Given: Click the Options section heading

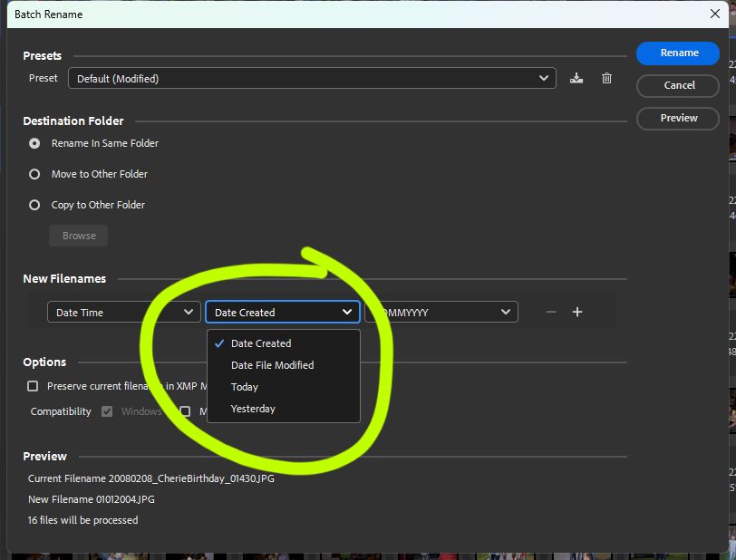Looking at the screenshot, I should (x=44, y=362).
